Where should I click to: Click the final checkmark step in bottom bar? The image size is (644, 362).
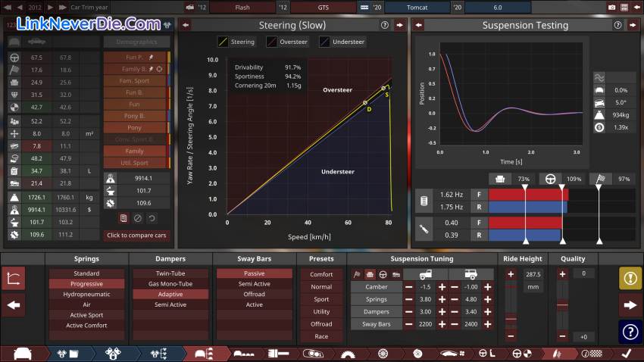point(626,353)
